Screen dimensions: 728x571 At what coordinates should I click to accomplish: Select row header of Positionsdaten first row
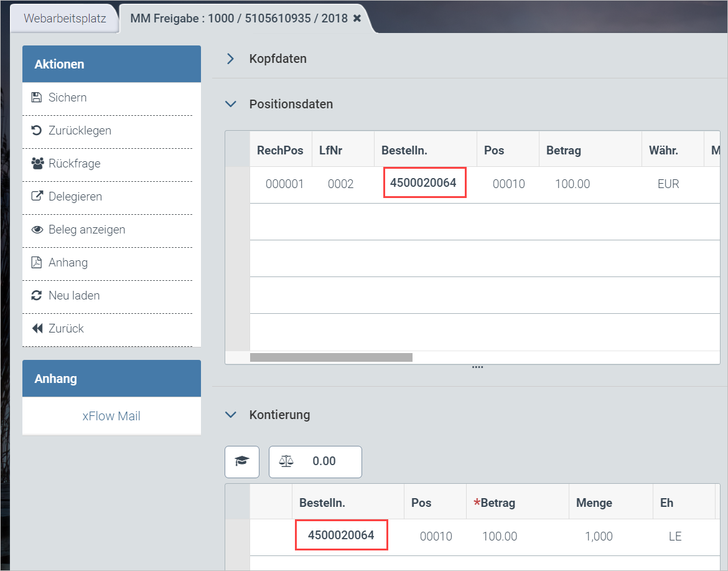tap(237, 184)
